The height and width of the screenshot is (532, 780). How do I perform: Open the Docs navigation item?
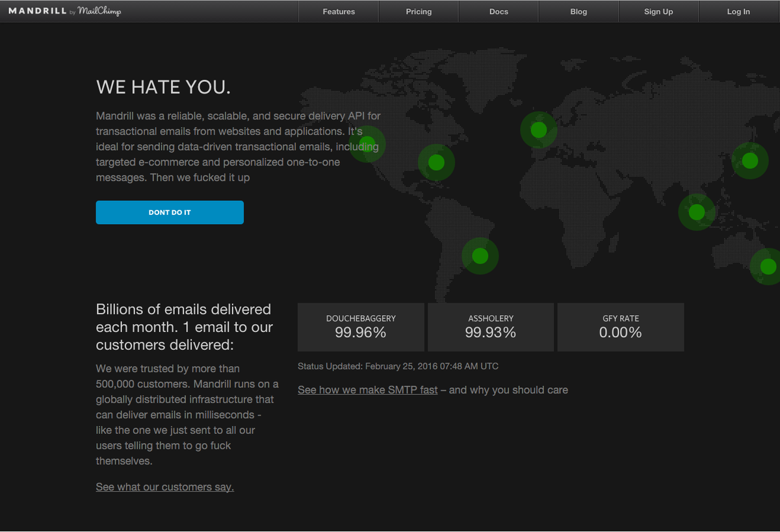click(499, 12)
